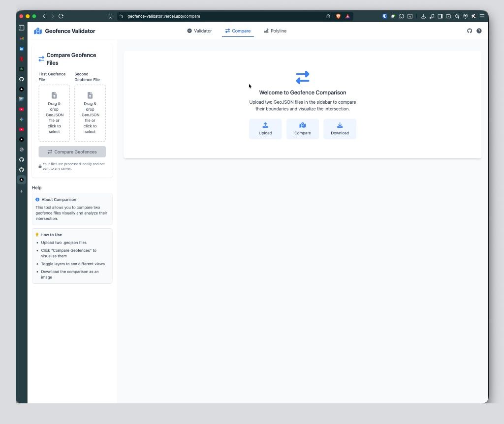
Task: Click the About Comparison info icon
Action: 37,200
